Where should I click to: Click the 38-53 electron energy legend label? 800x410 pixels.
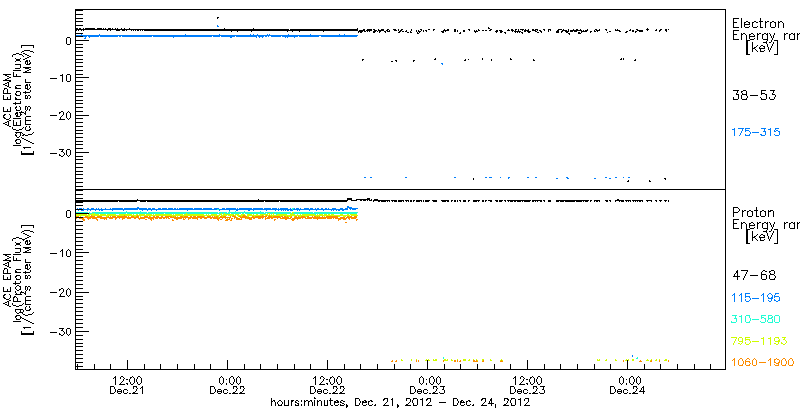[x=754, y=95]
